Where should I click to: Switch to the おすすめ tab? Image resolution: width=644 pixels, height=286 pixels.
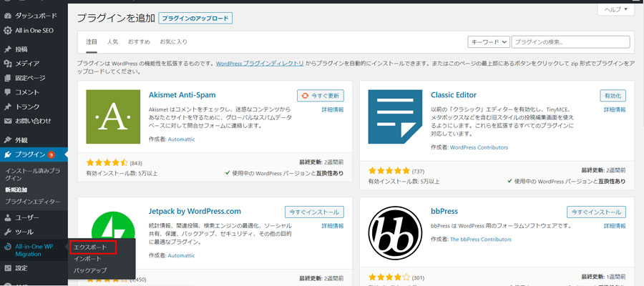[x=139, y=42]
